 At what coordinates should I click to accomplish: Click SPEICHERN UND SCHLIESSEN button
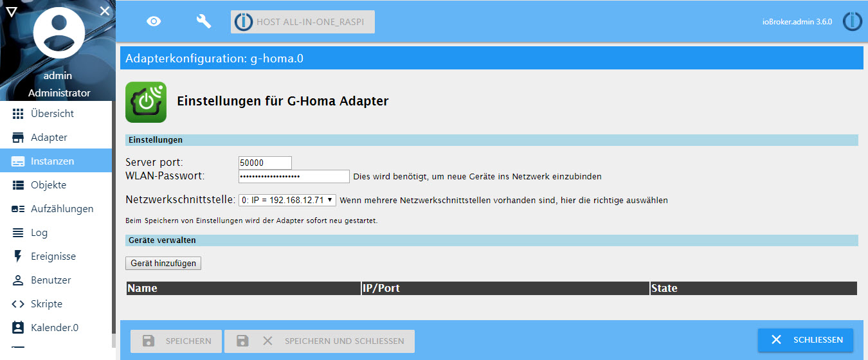tap(320, 341)
